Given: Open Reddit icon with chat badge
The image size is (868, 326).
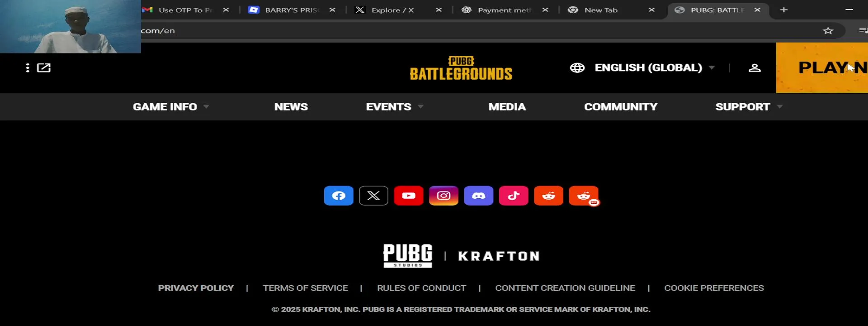Looking at the screenshot, I should point(584,196).
